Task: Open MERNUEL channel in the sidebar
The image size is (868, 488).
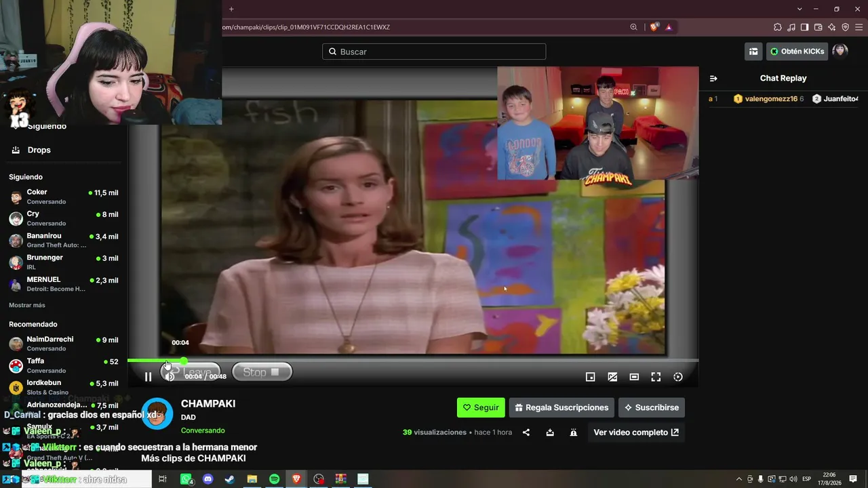Action: pyautogui.click(x=64, y=283)
